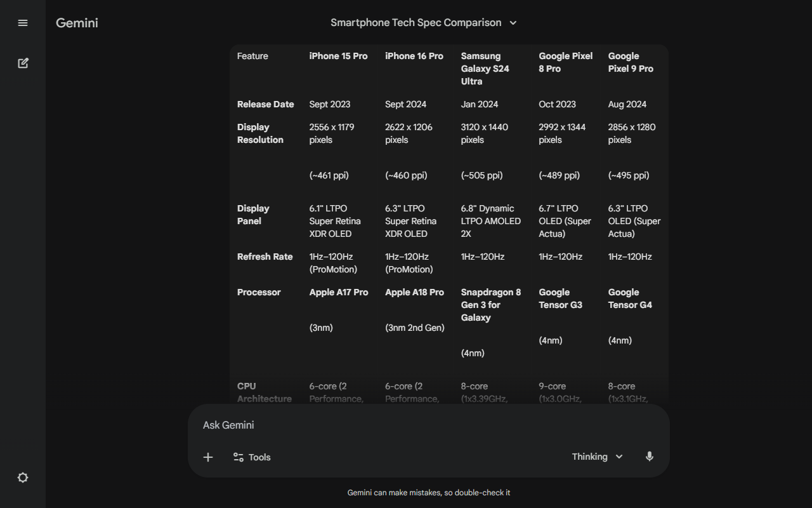812x508 pixels.
Task: Click the iPhone 16 Pro column header
Action: 414,56
